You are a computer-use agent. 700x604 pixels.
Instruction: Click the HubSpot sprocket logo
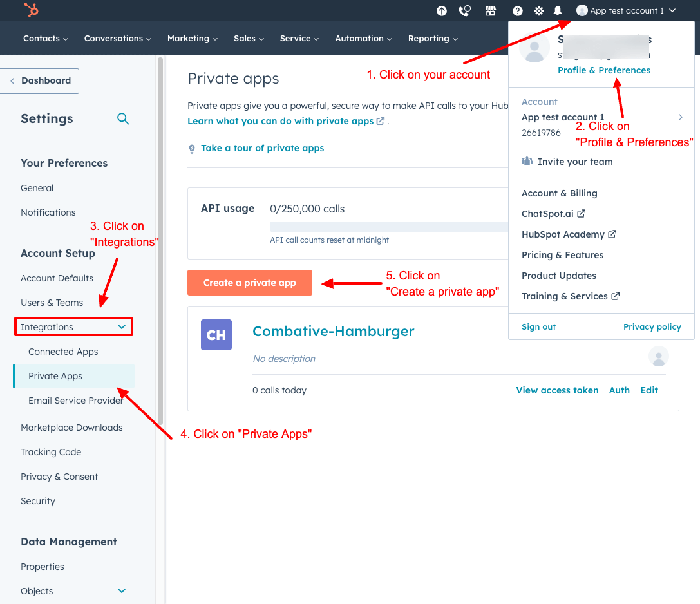(32, 10)
